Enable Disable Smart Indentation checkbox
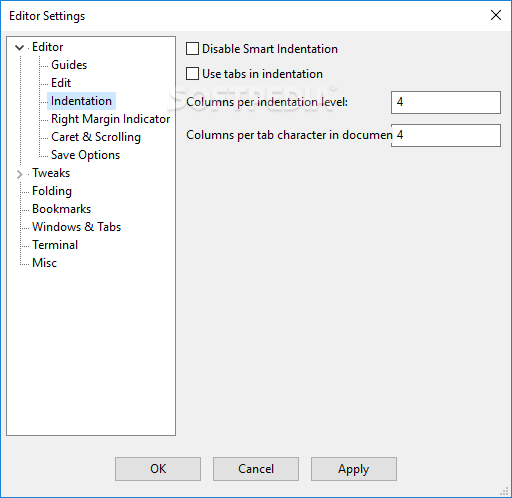This screenshot has height=498, width=512. 192,49
